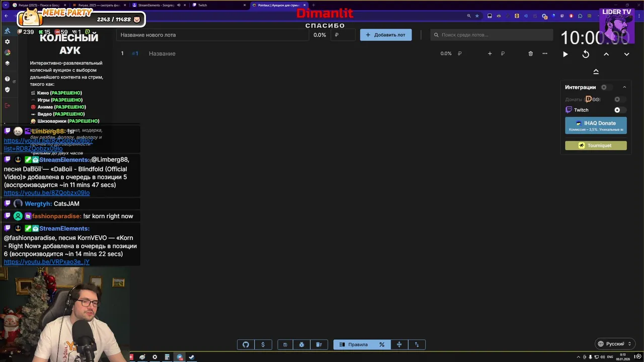Viewport: 644px width, 362px height.
Task: Click the shield check icon in sidebar
Action: point(7,89)
